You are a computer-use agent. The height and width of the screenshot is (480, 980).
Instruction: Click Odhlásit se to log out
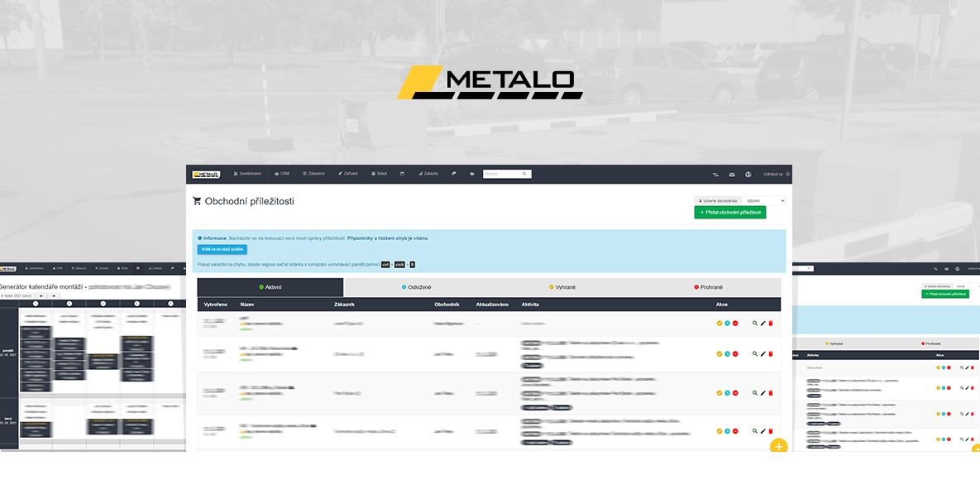tap(777, 175)
